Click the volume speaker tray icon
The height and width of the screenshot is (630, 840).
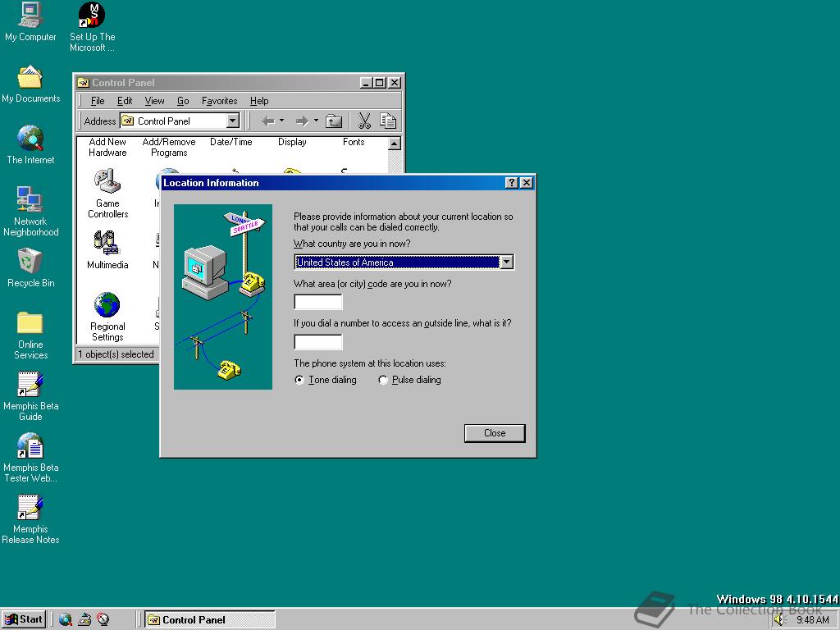pos(778,620)
